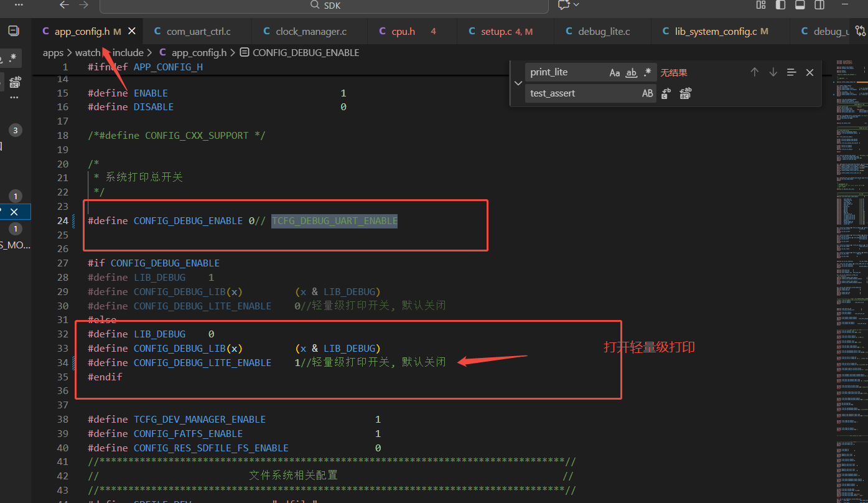Replace current match icon
Screen dimensions: 868x503
(666, 93)
